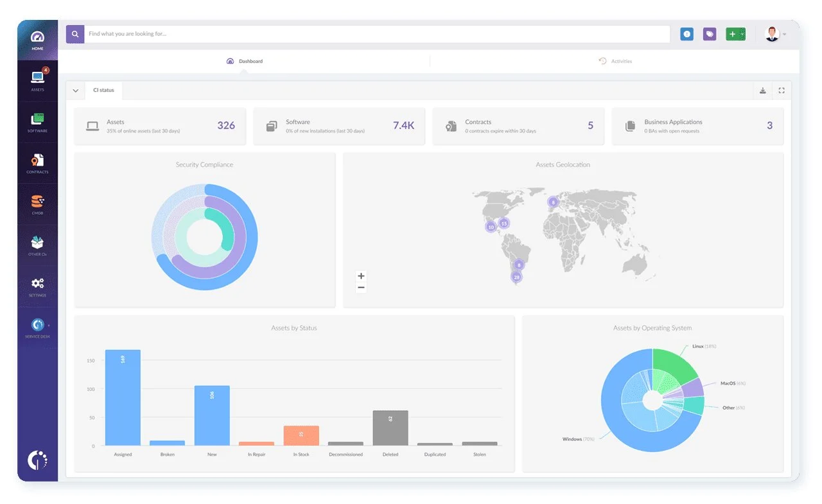Image resolution: width=822 pixels, height=504 pixels.
Task: Select the Dashboard tab
Action: pyautogui.click(x=245, y=62)
